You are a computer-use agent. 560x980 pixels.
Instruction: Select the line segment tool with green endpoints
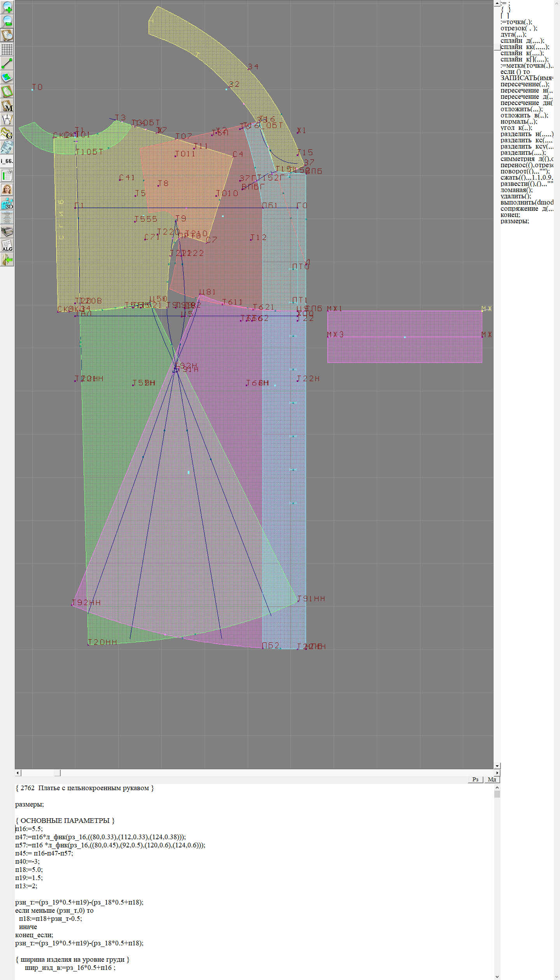tap(7, 63)
